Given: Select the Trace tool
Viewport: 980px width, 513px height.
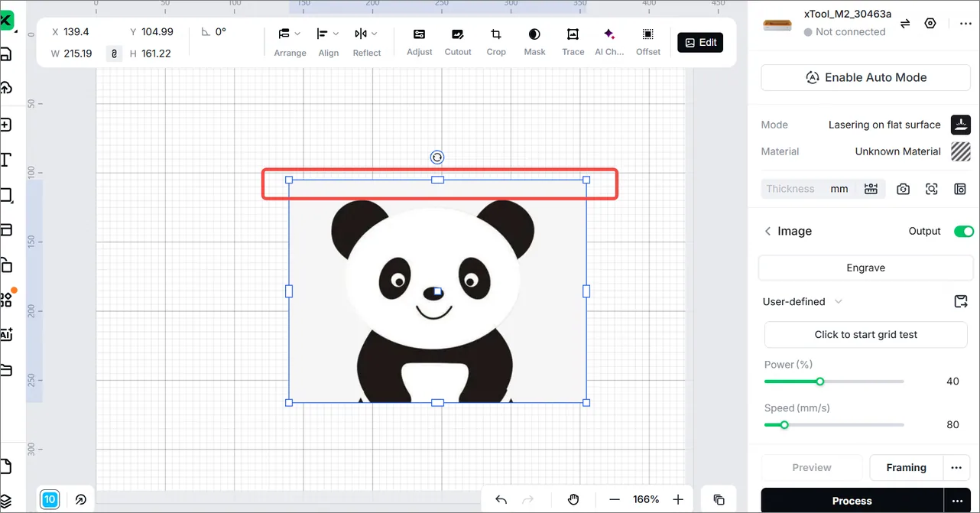Looking at the screenshot, I should coord(573,42).
